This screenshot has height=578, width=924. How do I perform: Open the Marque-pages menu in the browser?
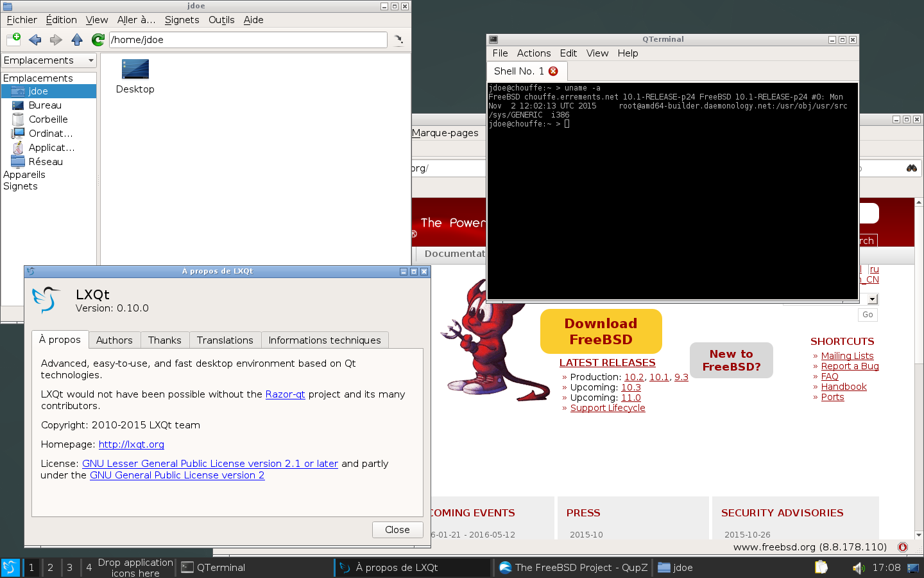[x=445, y=133]
